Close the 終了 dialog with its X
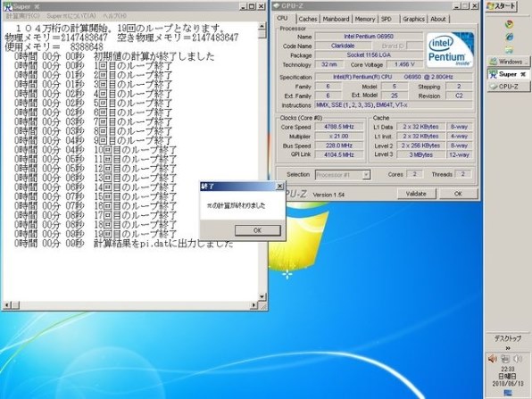The height and width of the screenshot is (399, 532). (x=279, y=187)
